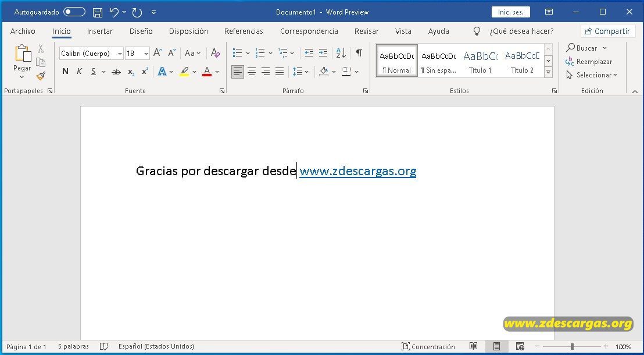Open the font size dropdown
Viewport: 644px width, 355px height.
(x=146, y=54)
